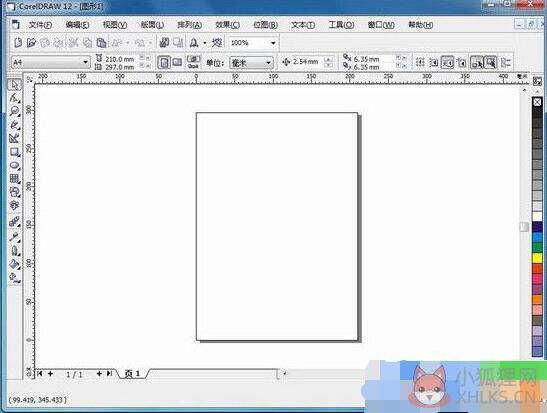Click the document icon beside 文件 menu
This screenshot has height=413, width=547.
pyautogui.click(x=16, y=25)
